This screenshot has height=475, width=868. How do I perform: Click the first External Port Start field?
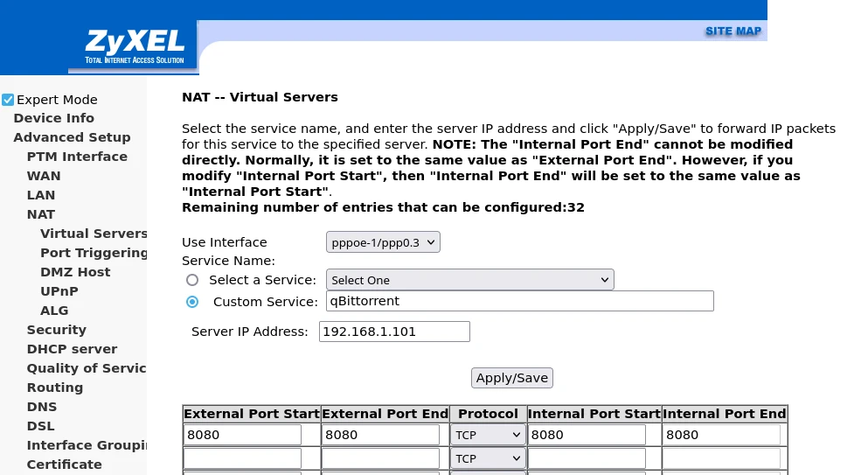(x=242, y=435)
